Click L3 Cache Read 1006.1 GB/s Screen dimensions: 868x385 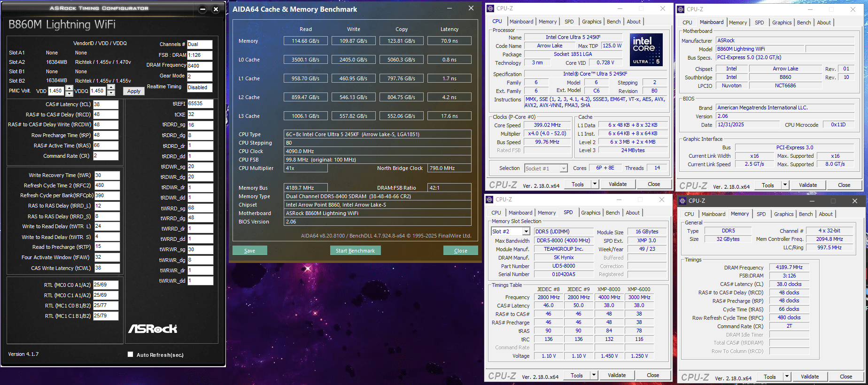click(x=305, y=116)
